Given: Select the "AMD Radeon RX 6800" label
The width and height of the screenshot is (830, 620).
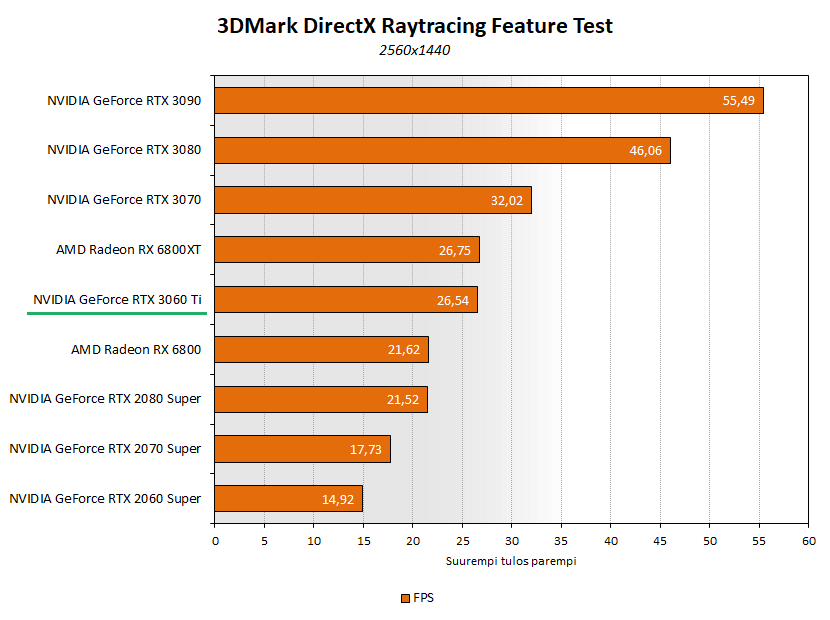Looking at the screenshot, I should [x=136, y=349].
